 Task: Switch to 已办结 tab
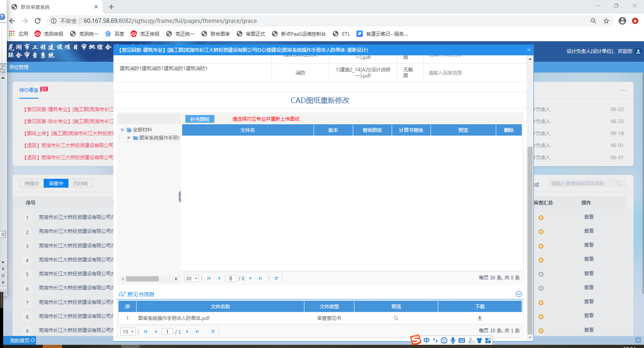pos(80,184)
